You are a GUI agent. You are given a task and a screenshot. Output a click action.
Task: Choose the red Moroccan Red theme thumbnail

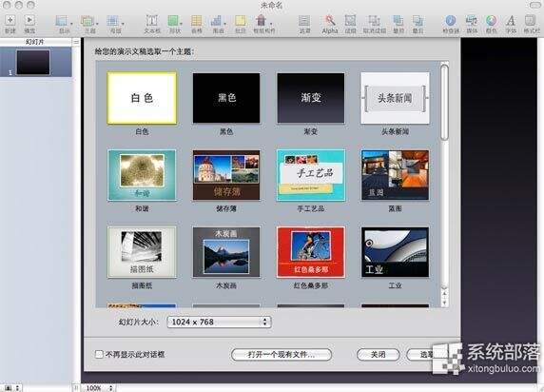point(311,252)
